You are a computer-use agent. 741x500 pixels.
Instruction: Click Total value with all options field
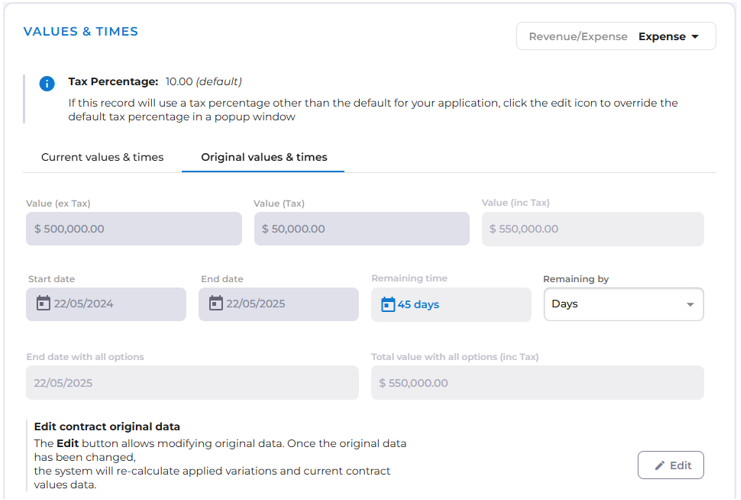pyautogui.click(x=537, y=383)
